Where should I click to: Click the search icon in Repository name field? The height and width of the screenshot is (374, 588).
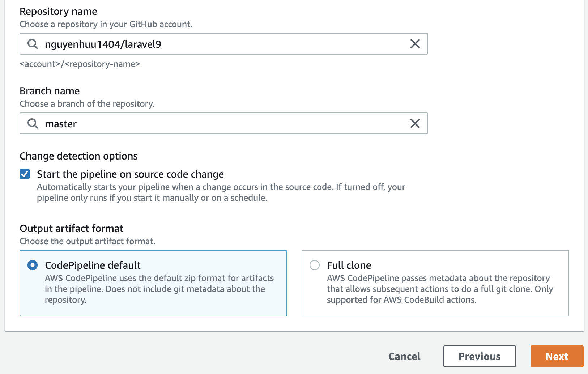click(x=33, y=44)
